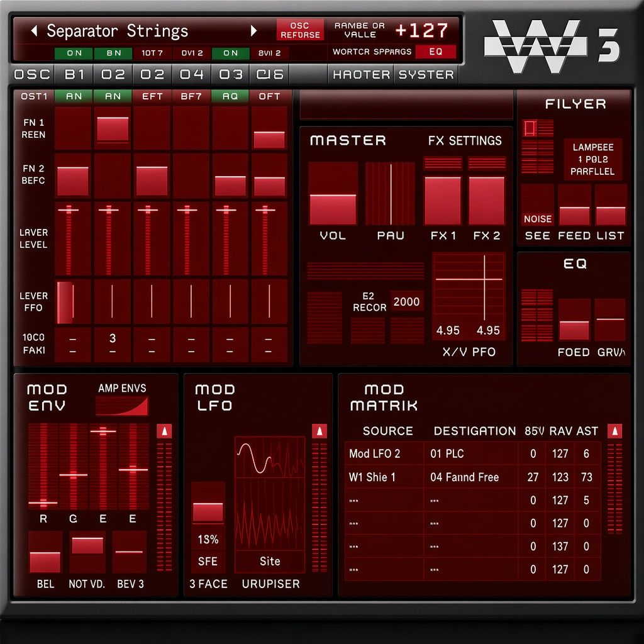
Task: Click the up arrow in the MOD MATRIK panel
Action: click(614, 431)
